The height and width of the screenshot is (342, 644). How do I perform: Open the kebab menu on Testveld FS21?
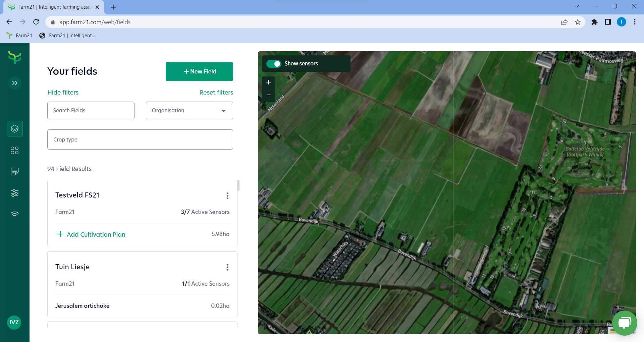[x=227, y=196]
